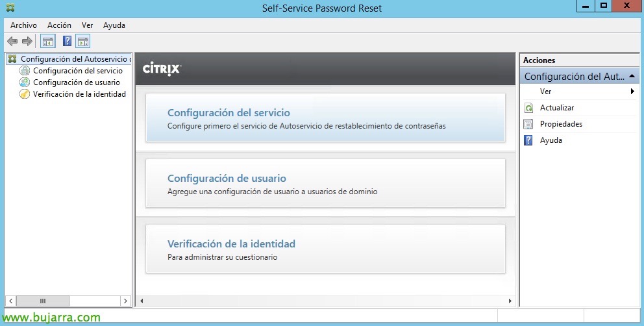Expand the Ver submenu arrow
This screenshot has width=644, height=326.
point(632,92)
